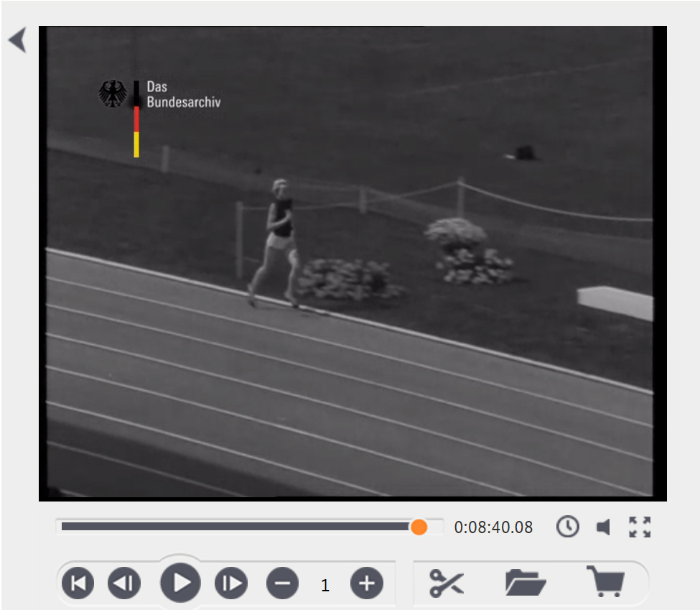
Task: Click the video frame of the runner
Action: pos(353,263)
